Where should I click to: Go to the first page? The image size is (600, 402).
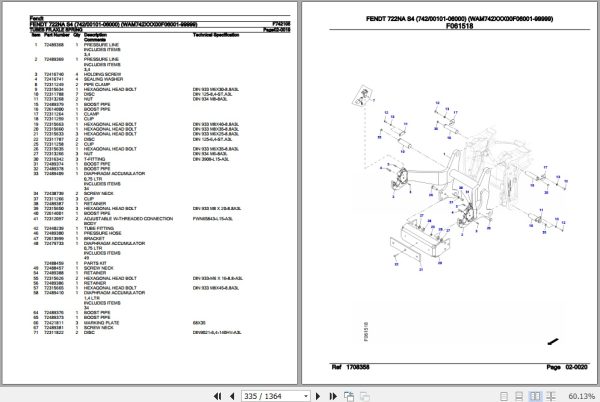[217, 396]
